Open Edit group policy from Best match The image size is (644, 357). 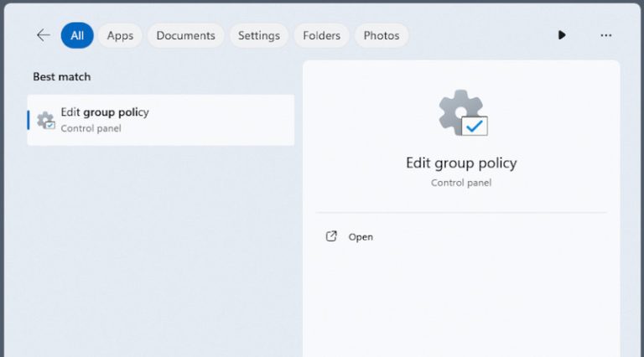click(161, 120)
